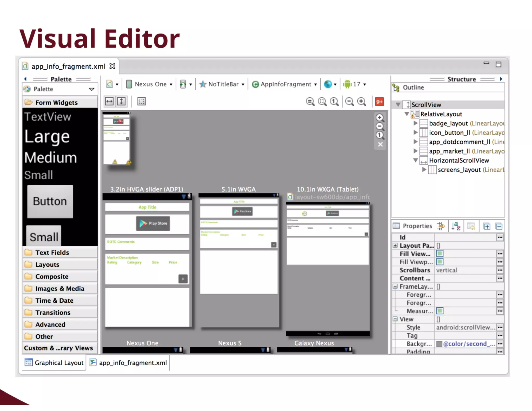The width and height of the screenshot is (532, 411).
Task: Open the Time & Date palette category
Action: point(60,300)
